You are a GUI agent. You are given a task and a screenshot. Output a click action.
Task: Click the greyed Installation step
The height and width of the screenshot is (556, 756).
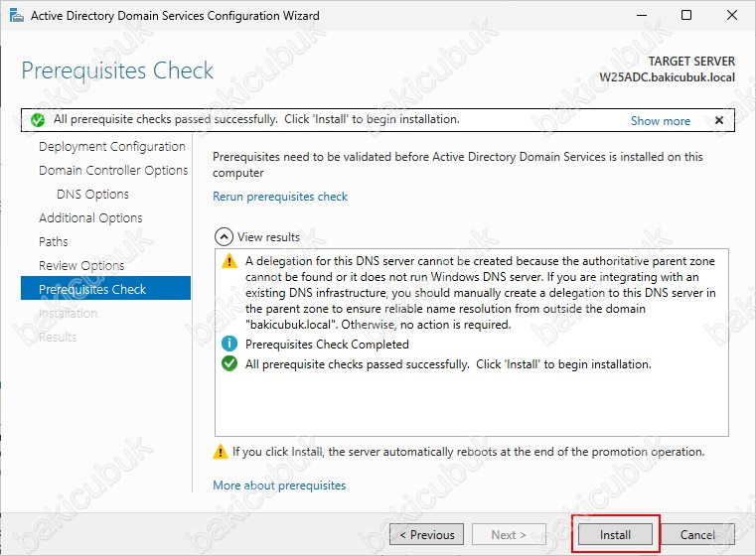68,314
